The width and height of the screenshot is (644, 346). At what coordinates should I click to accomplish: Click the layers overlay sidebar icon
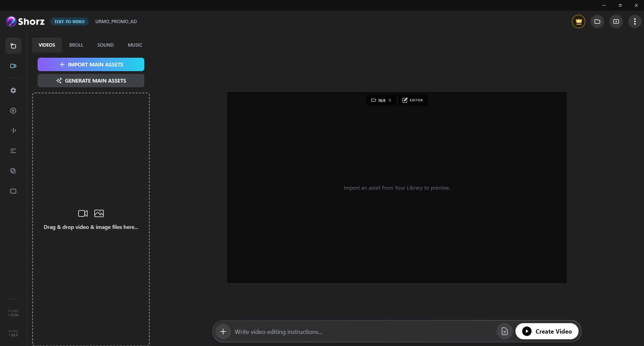pyautogui.click(x=13, y=171)
